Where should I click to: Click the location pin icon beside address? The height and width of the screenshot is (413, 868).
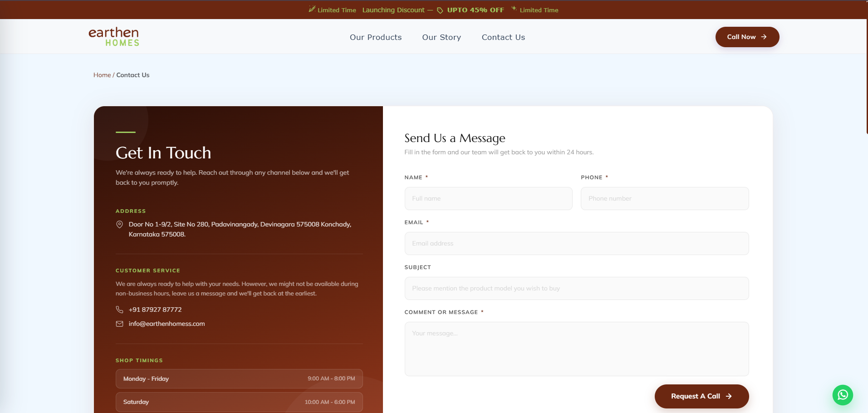click(120, 224)
